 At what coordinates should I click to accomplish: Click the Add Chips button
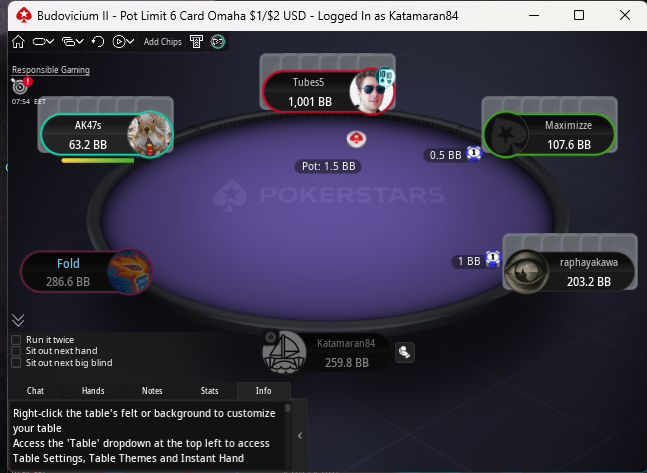(163, 42)
